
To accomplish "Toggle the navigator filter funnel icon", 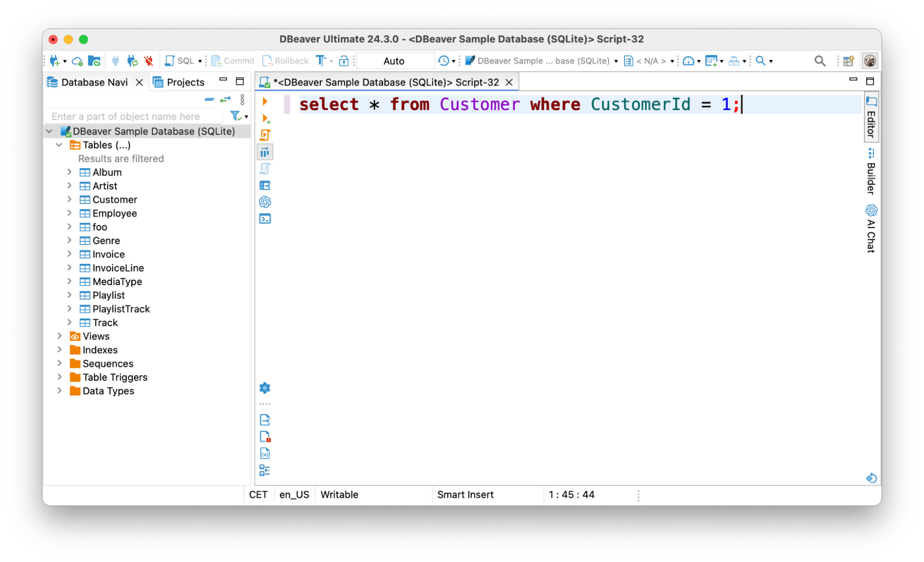I will pos(236,116).
